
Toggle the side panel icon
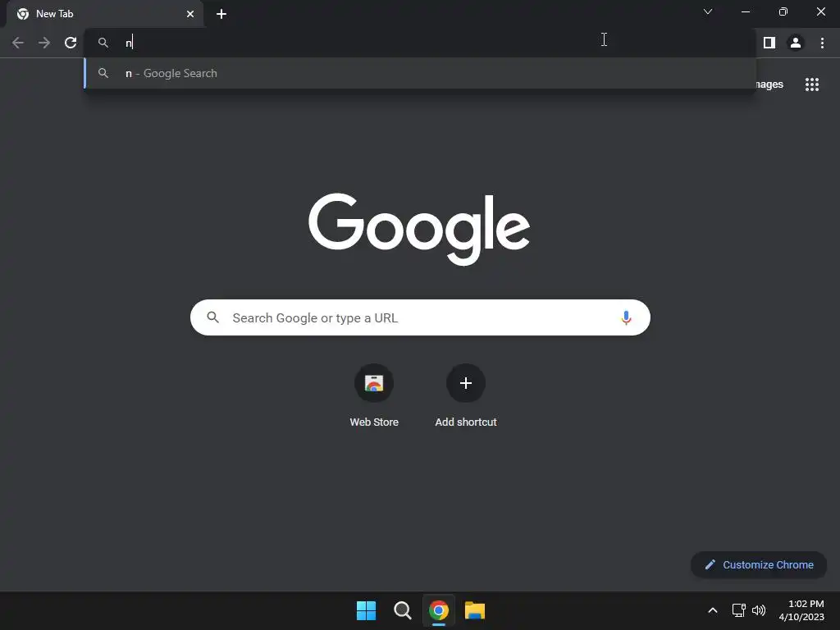(769, 43)
